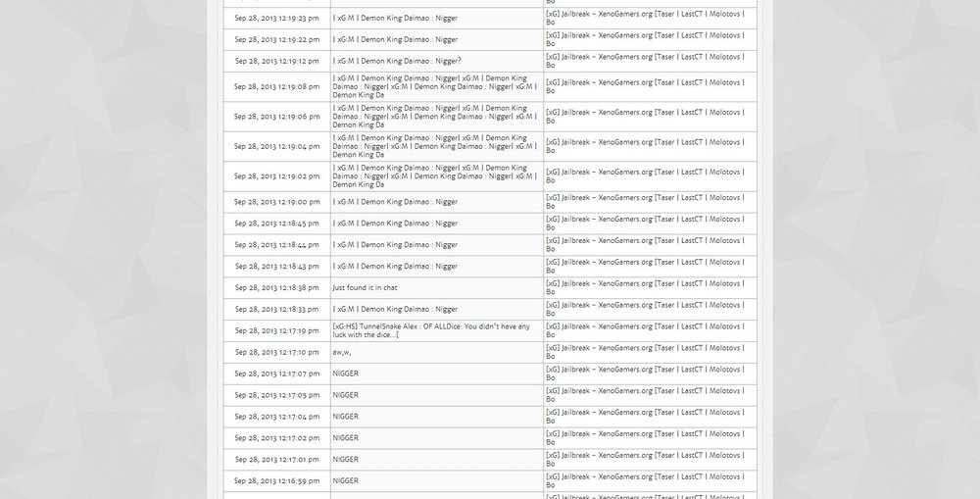Click the multi-line message in the 12:19:02 row
This screenshot has width=980, height=499.
(434, 176)
